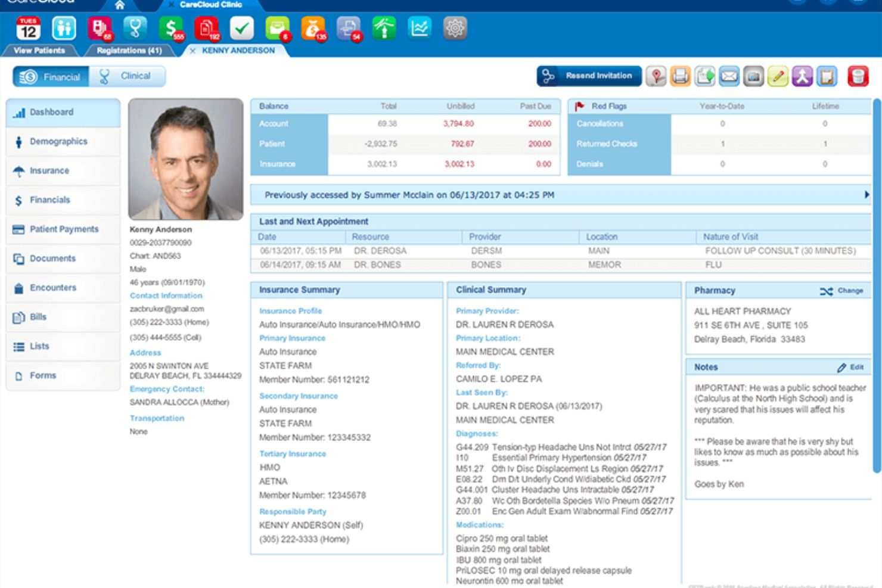Click the camera photo icon
Screen dimensions: 882x588
coord(754,76)
